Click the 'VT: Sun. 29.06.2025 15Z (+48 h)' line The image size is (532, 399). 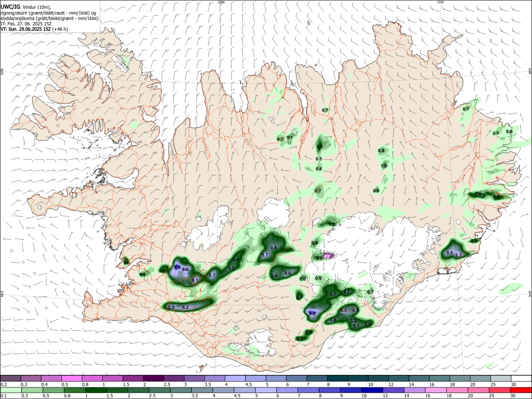[34, 29]
